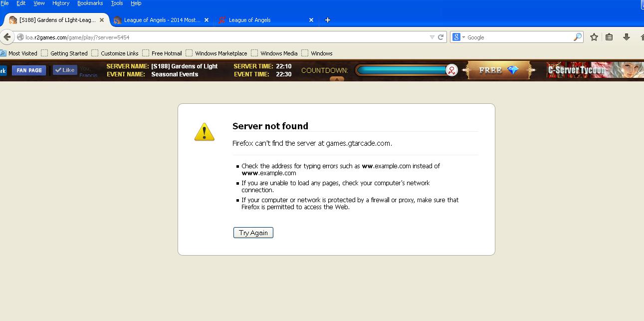Open the Downloads arrow icon
Viewport: 644px width, 321px height.
[x=626, y=37]
